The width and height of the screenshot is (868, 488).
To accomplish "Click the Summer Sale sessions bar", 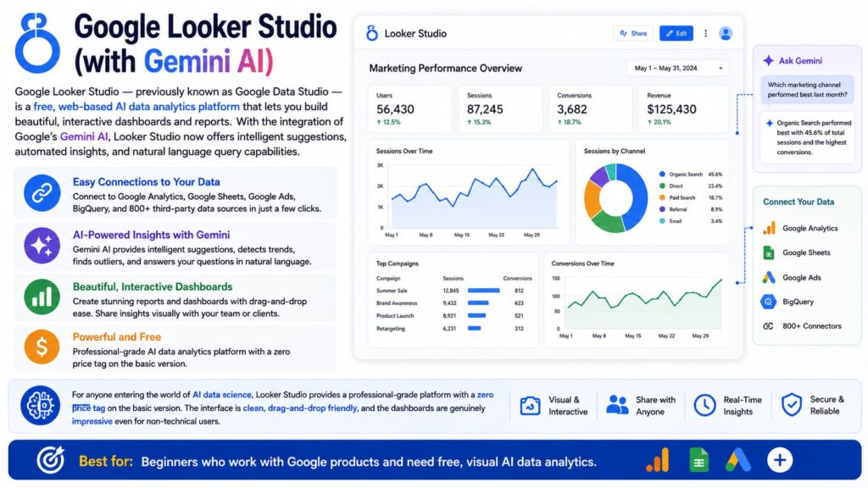I will click(483, 291).
